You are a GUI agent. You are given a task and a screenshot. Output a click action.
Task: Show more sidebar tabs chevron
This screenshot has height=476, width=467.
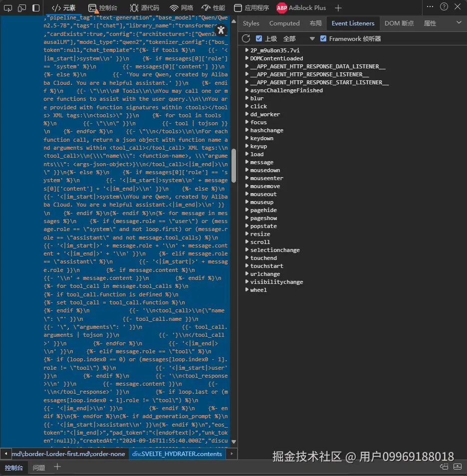[x=459, y=23]
